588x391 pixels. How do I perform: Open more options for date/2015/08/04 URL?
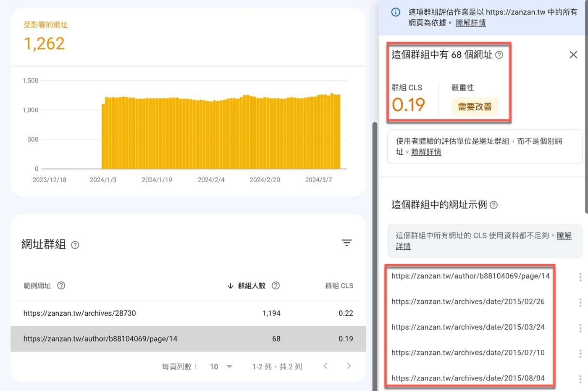[x=580, y=379]
